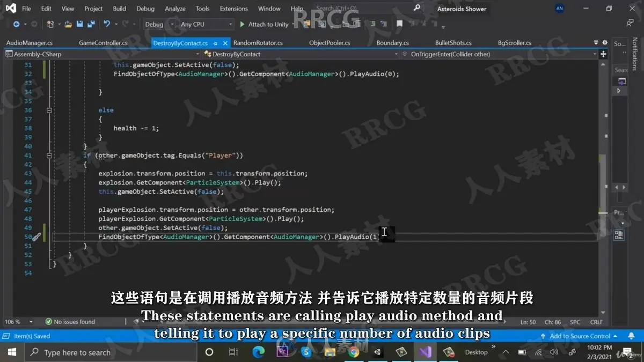Click the Open File folder icon
644x362 pixels.
[68, 24]
